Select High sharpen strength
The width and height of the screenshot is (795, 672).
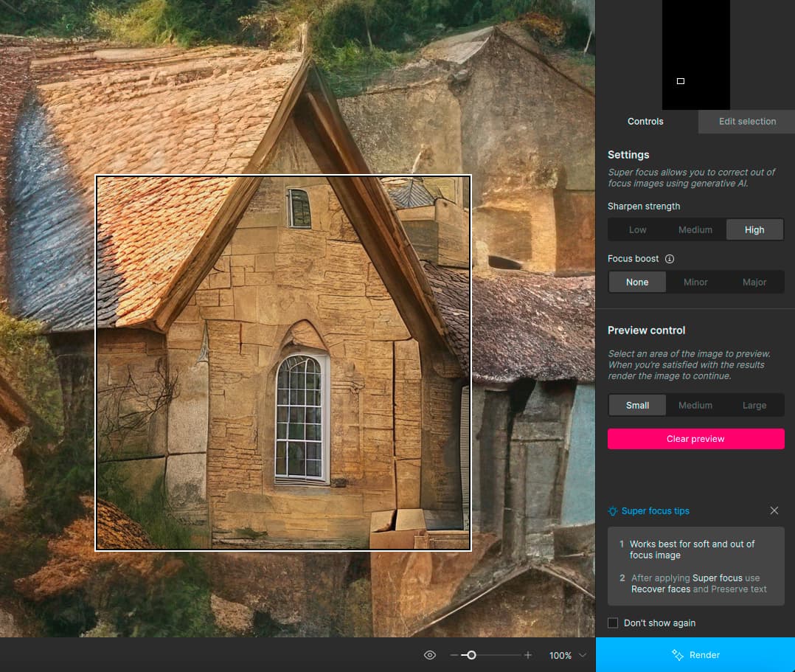pyautogui.click(x=754, y=230)
